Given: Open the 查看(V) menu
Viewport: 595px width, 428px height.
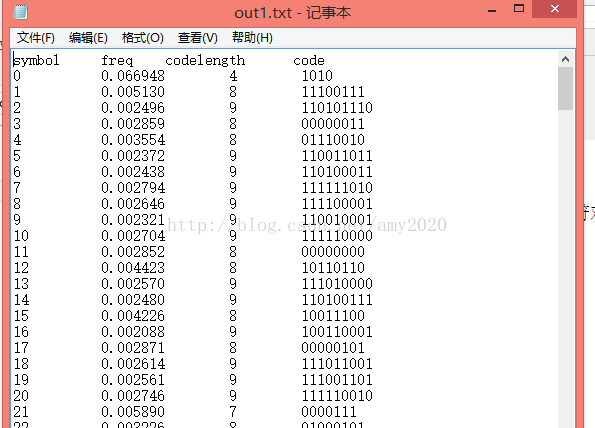Looking at the screenshot, I should [x=198, y=38].
